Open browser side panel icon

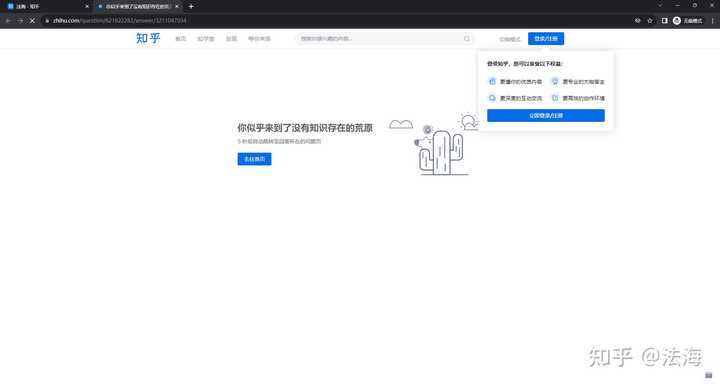click(x=664, y=21)
